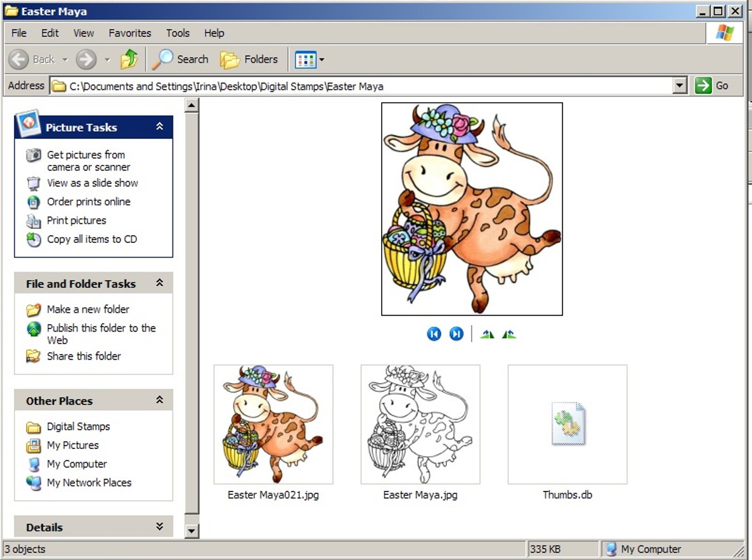Show next image in filmstrip
The image size is (752, 560).
(x=456, y=334)
